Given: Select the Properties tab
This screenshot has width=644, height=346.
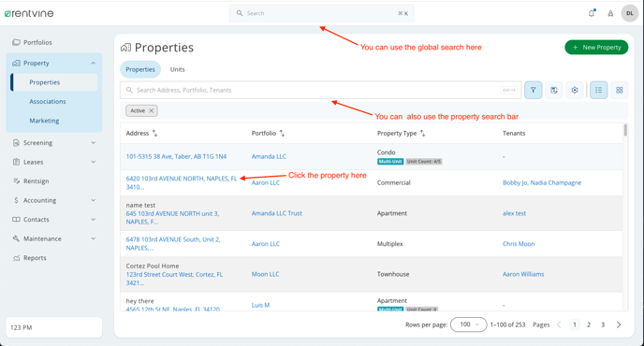Looking at the screenshot, I should pyautogui.click(x=140, y=69).
